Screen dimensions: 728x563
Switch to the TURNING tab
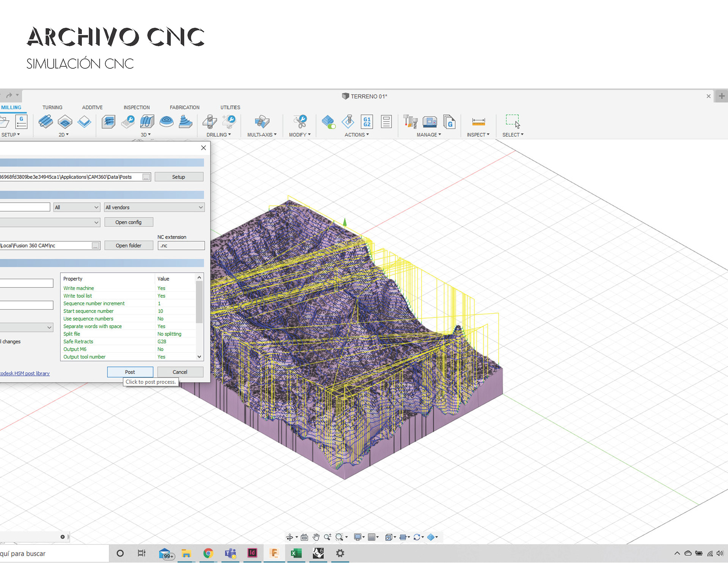tap(52, 107)
